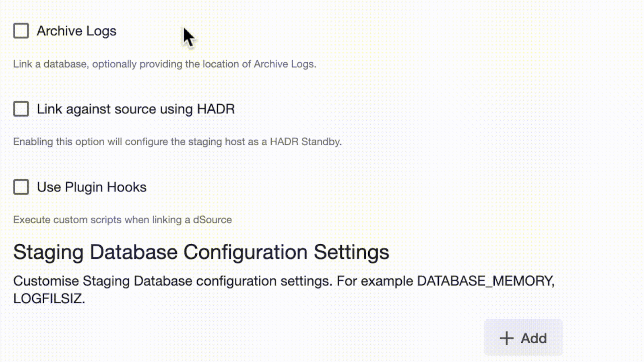Click the Link against source using HADR label
The height and width of the screenshot is (362, 644).
click(x=136, y=109)
